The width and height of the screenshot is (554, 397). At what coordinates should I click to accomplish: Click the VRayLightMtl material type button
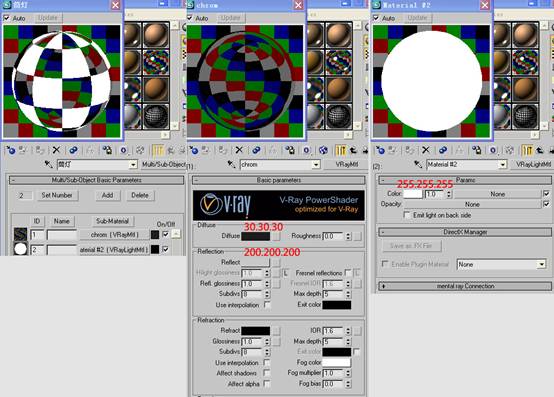pos(533,165)
